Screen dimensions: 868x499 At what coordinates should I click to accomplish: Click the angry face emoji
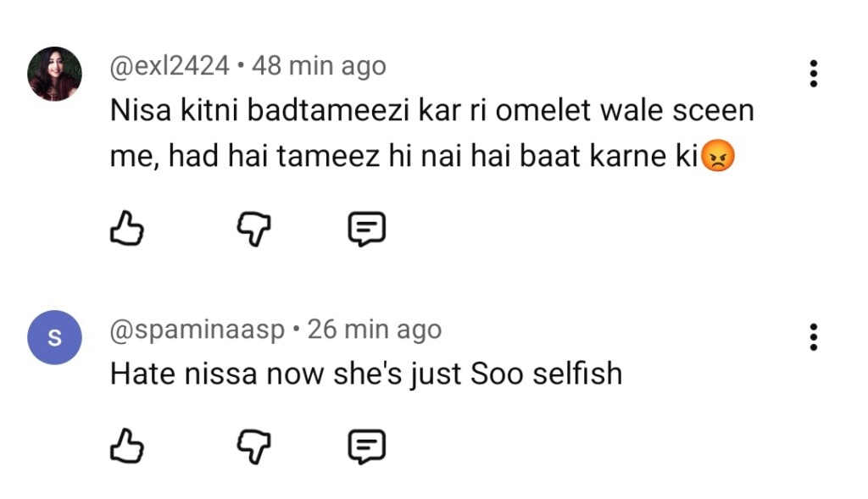click(717, 157)
